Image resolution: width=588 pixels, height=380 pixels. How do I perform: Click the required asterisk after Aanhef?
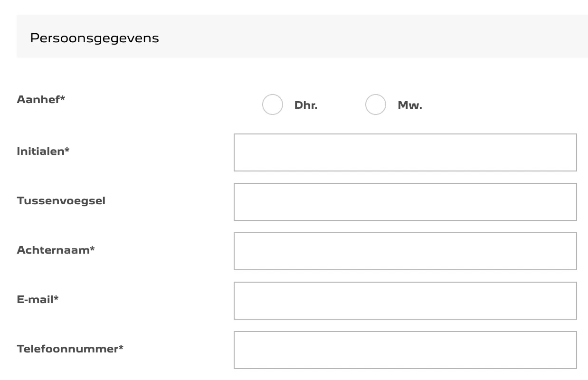63,98
